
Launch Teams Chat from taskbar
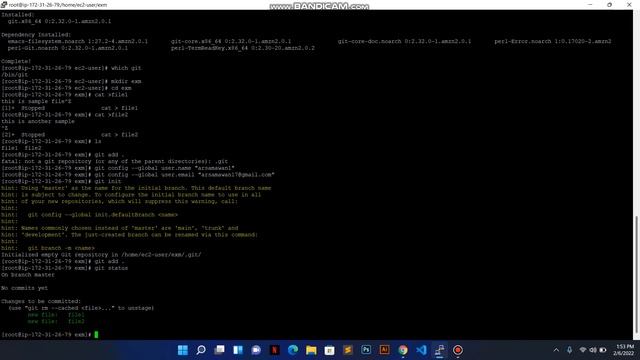click(256, 350)
